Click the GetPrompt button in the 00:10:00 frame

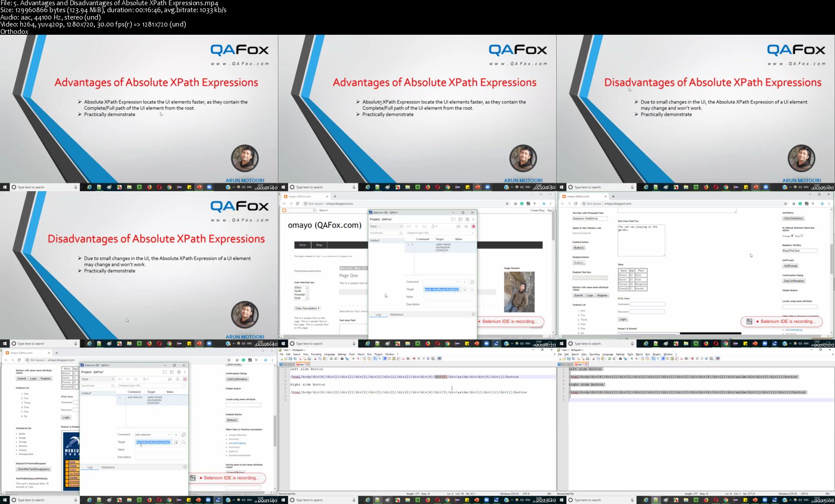[x=791, y=265]
